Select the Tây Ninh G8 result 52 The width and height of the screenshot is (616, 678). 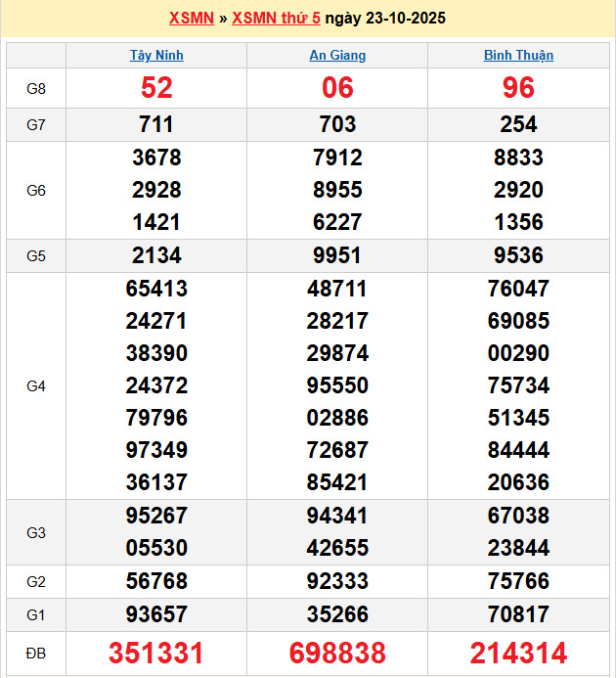[156, 88]
